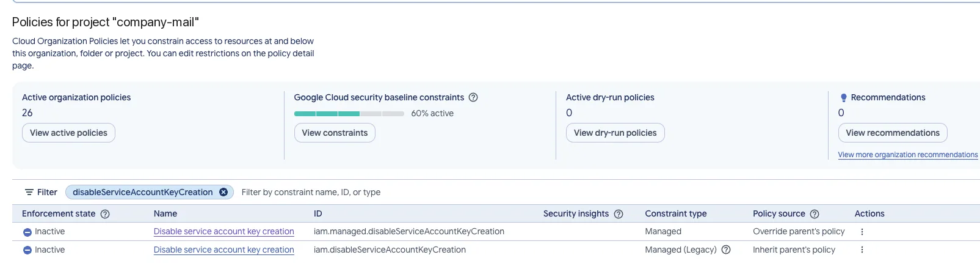
Task: Click the Filter list icon
Action: click(29, 192)
